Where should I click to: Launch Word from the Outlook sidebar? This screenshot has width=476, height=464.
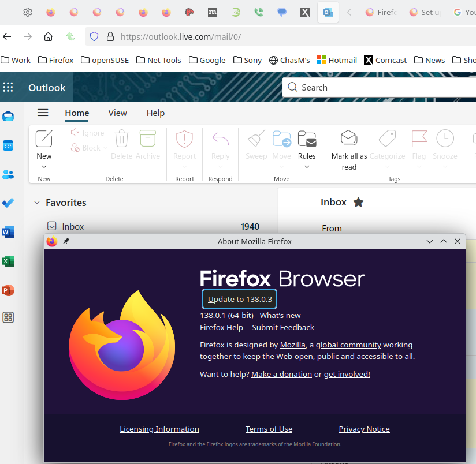pyautogui.click(x=8, y=232)
